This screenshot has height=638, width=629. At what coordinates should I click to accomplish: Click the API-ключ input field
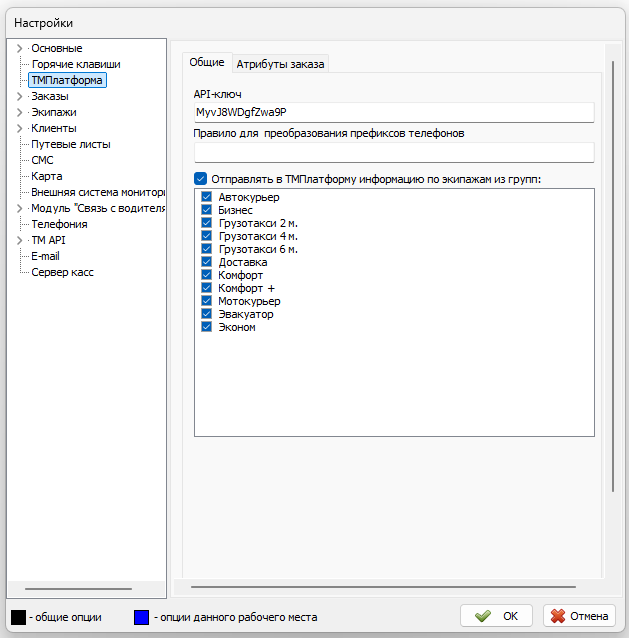(x=393, y=112)
